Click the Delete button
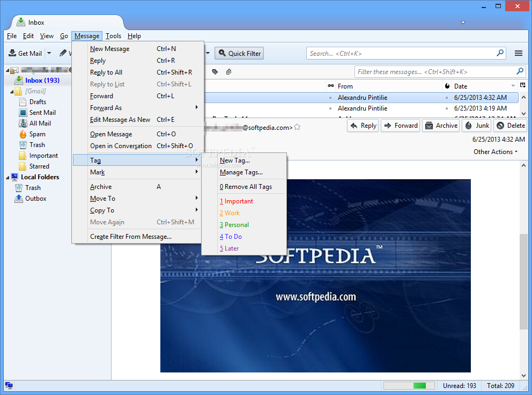Viewport: 532px width, 395px height. (x=510, y=126)
